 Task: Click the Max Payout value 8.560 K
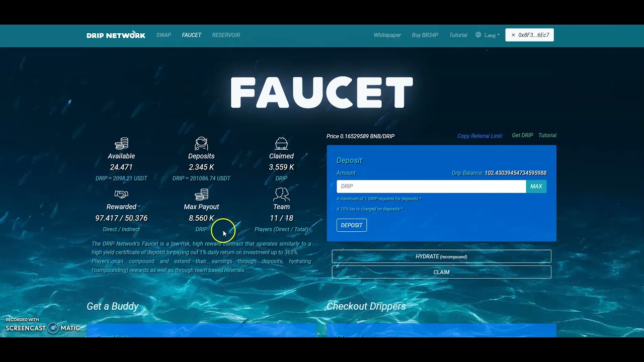click(201, 218)
